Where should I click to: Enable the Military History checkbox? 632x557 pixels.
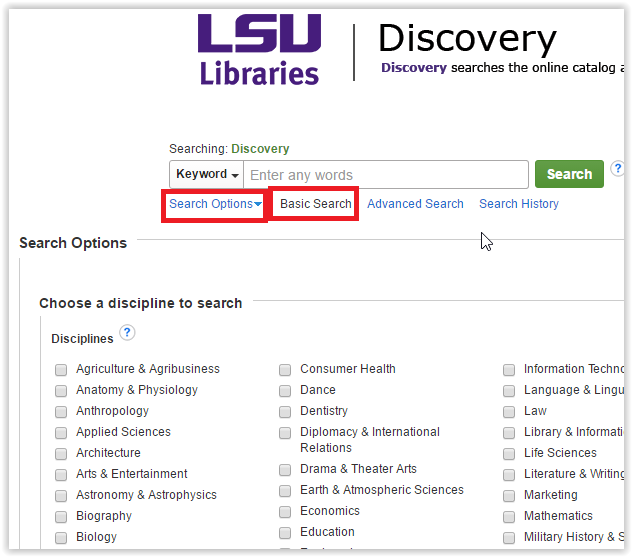tap(509, 538)
